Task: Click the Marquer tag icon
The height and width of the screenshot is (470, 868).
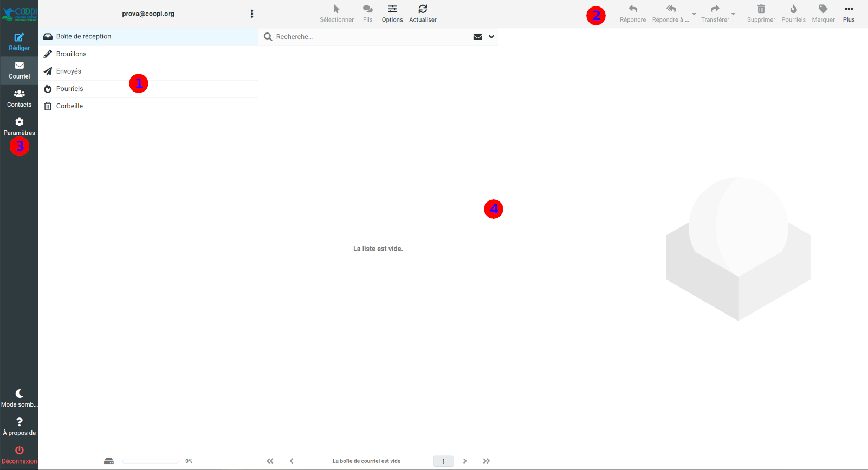Action: (823, 9)
